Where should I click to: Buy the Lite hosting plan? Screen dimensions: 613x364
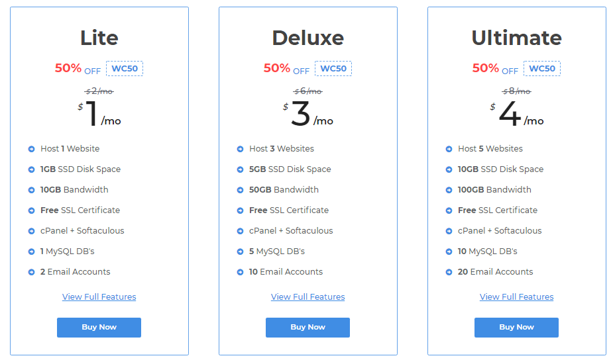point(99,328)
